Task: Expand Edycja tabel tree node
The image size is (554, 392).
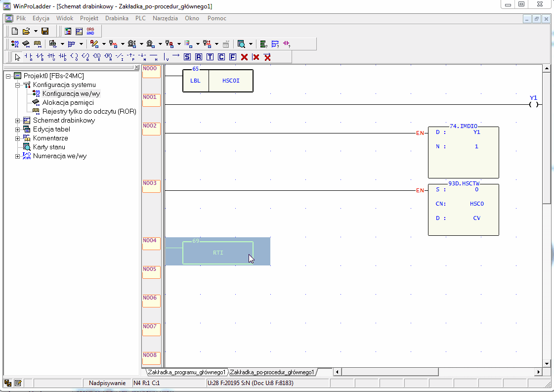Action: point(17,130)
